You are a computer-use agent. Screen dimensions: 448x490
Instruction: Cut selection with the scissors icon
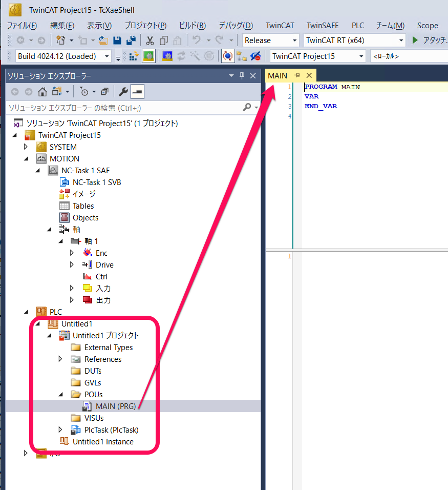pos(150,40)
